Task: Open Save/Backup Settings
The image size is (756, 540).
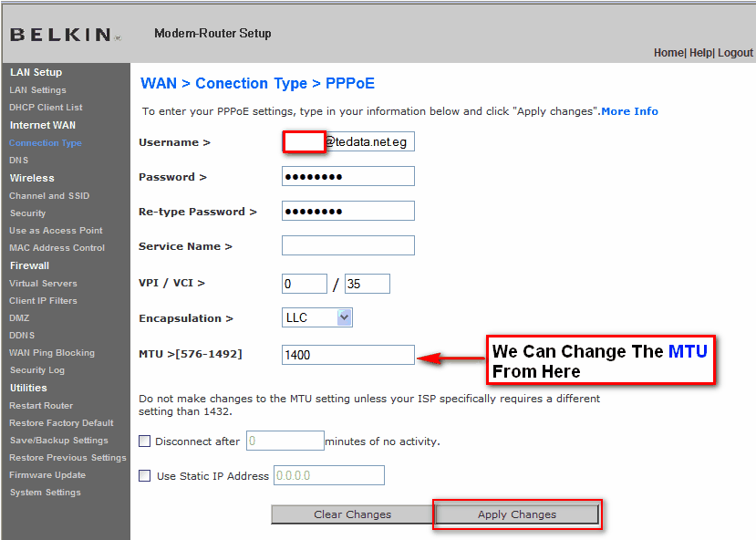Action: point(59,441)
